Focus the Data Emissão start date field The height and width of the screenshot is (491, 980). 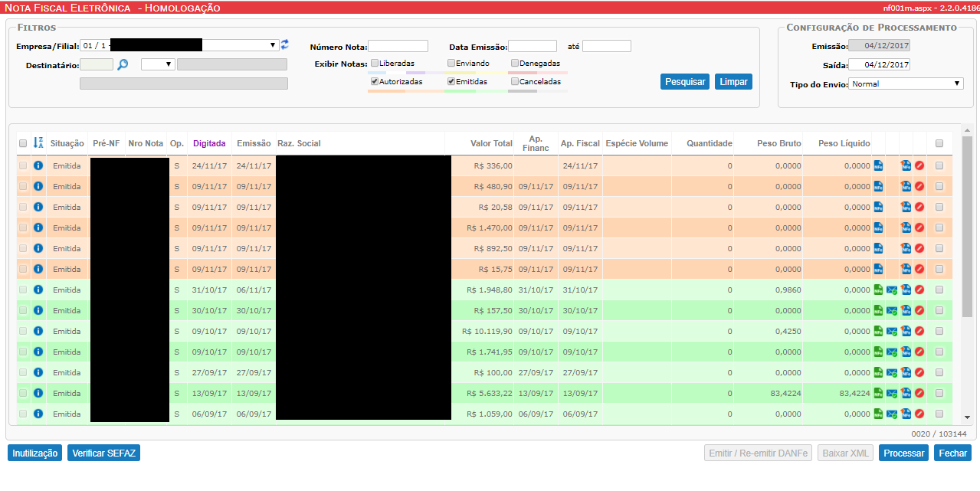[533, 46]
